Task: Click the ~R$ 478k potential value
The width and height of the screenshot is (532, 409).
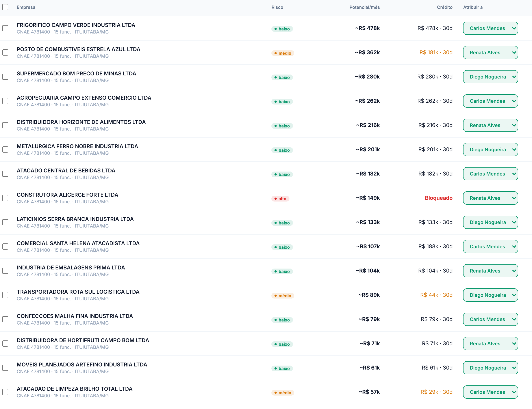Action: pos(367,28)
